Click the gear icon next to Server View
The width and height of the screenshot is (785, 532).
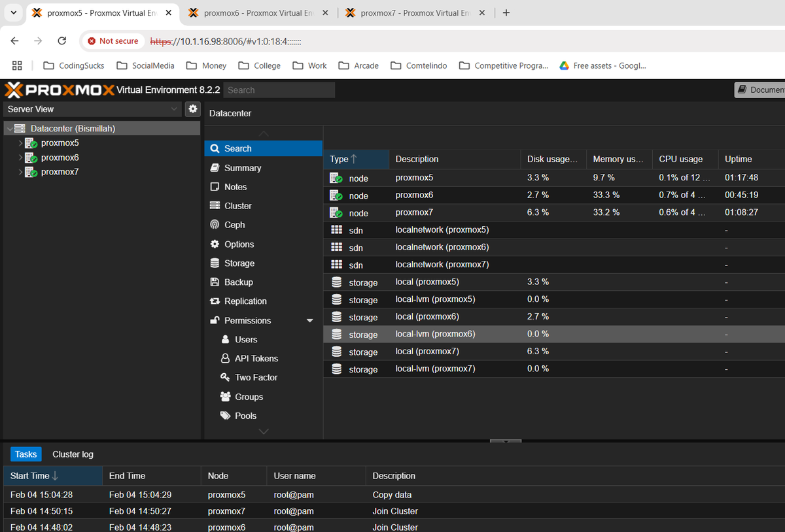[x=192, y=109]
